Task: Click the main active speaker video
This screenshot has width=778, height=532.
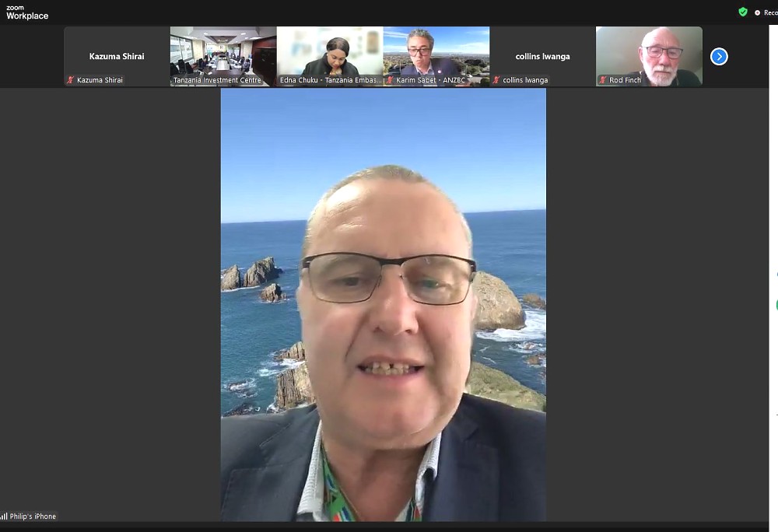Action: [383, 303]
